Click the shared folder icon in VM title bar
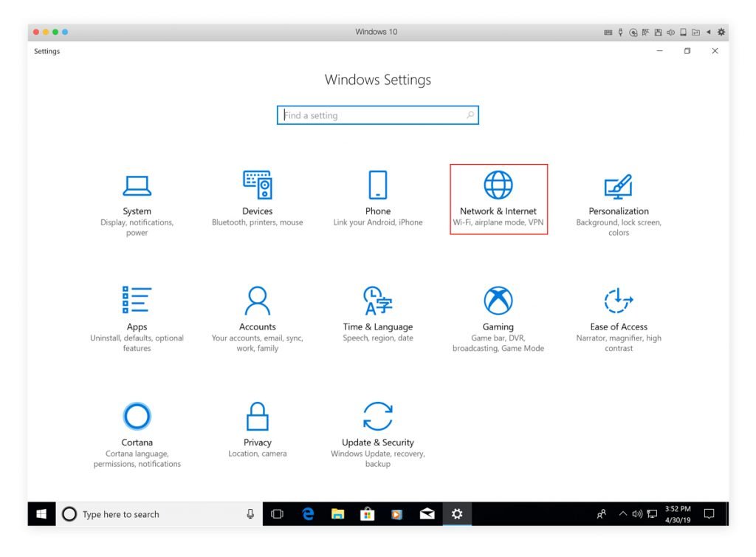 tap(695, 33)
